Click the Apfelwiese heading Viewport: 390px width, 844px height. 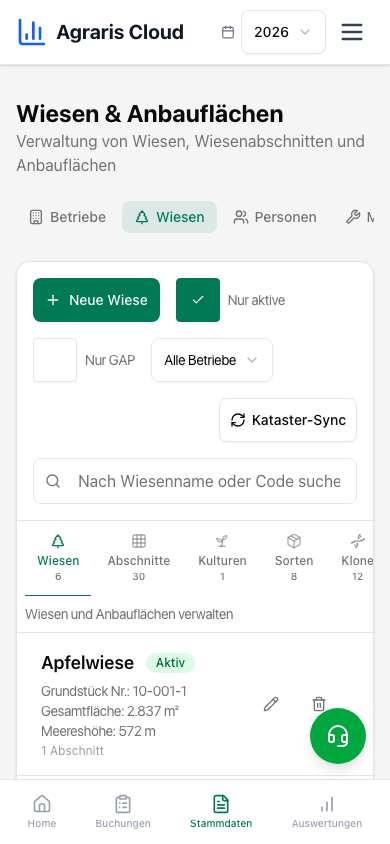[x=88, y=663]
